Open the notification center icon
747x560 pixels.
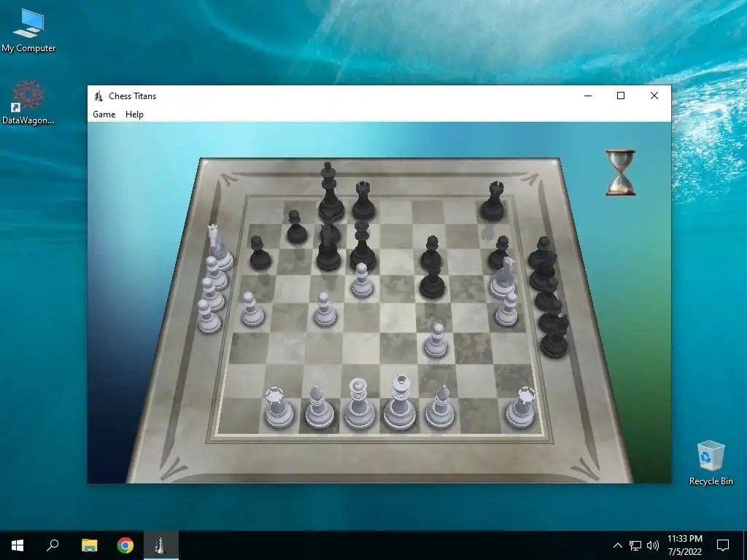point(723,545)
